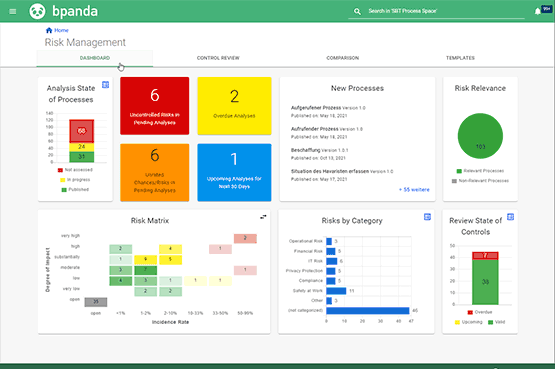Toggle the Valid legend entry

[497, 322]
